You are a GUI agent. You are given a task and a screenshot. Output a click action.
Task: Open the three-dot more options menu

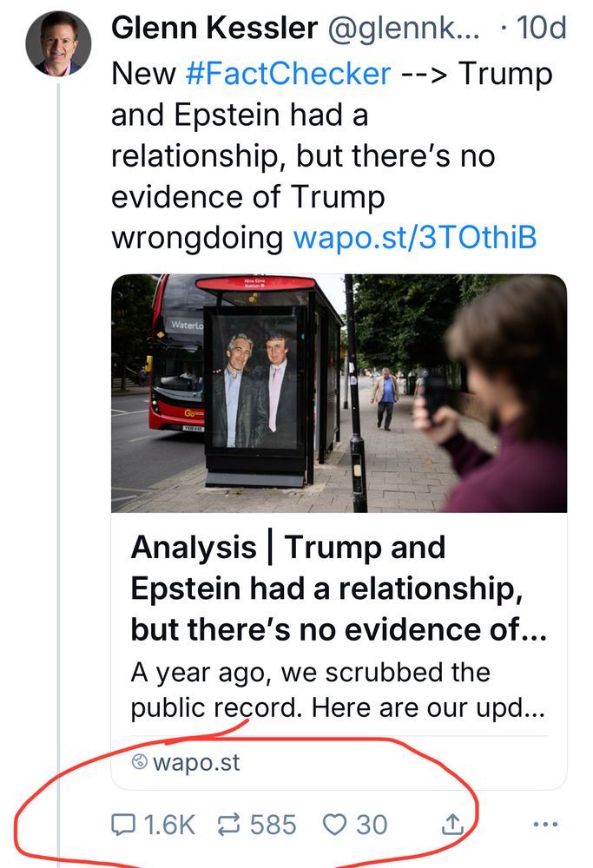point(545,825)
